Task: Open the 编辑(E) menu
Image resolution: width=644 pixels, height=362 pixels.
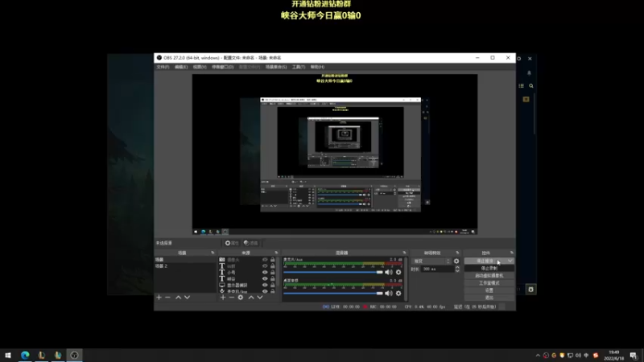Action: click(181, 67)
